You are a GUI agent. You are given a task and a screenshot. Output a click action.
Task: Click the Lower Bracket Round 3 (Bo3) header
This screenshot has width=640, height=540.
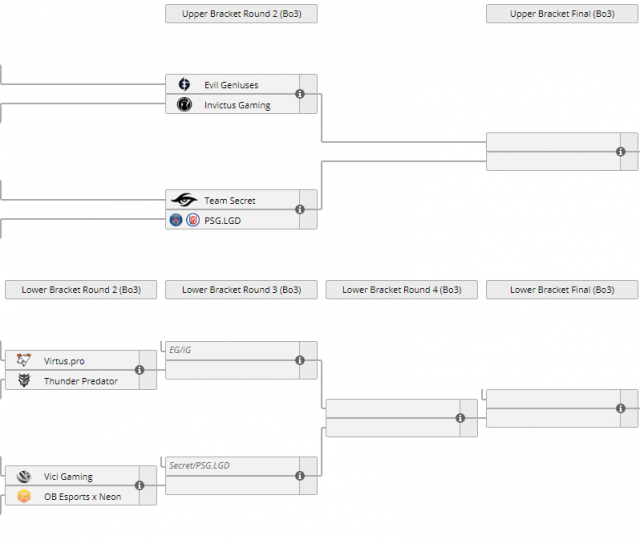[x=241, y=290]
